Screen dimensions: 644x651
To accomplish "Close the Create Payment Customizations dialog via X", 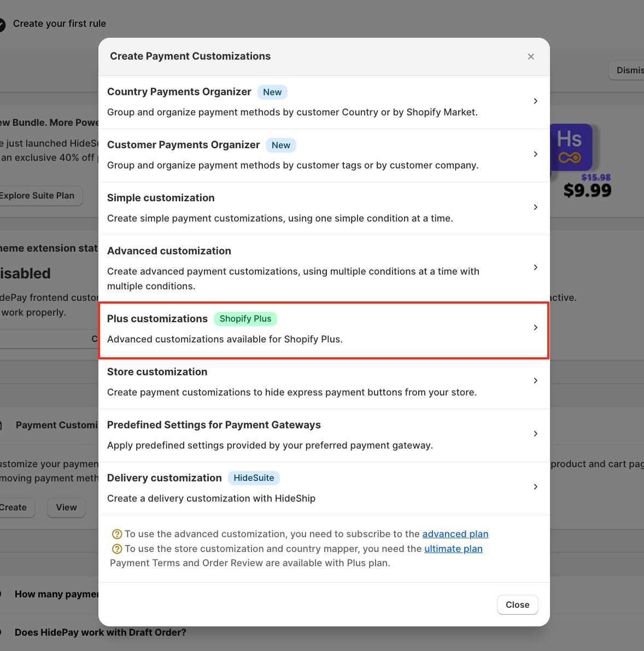I will (x=531, y=57).
